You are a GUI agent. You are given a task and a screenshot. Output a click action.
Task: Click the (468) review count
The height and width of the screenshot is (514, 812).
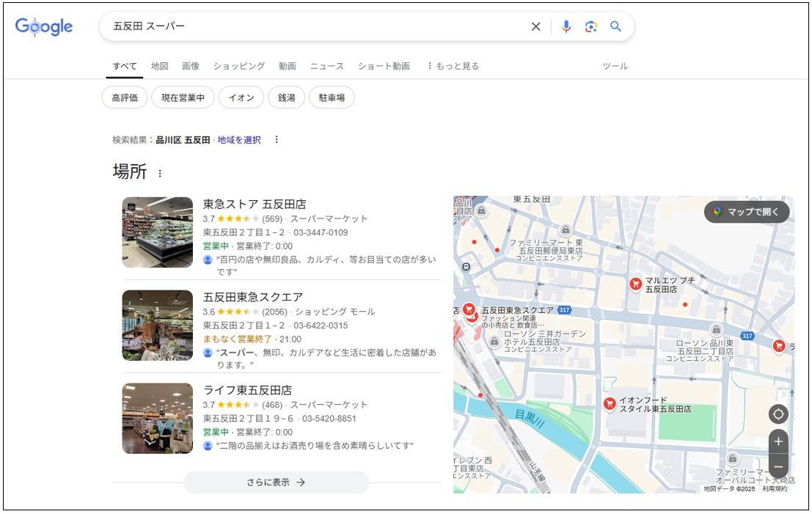tap(272, 405)
